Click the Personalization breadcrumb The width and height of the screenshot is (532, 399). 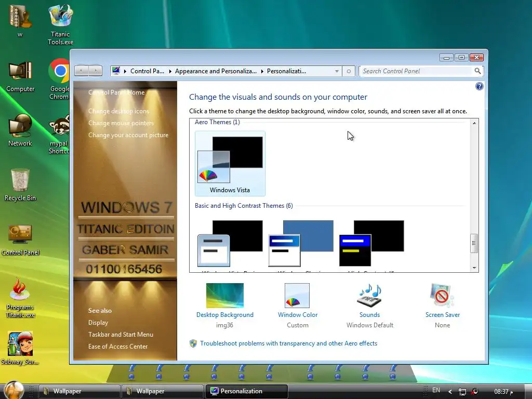pyautogui.click(x=286, y=71)
